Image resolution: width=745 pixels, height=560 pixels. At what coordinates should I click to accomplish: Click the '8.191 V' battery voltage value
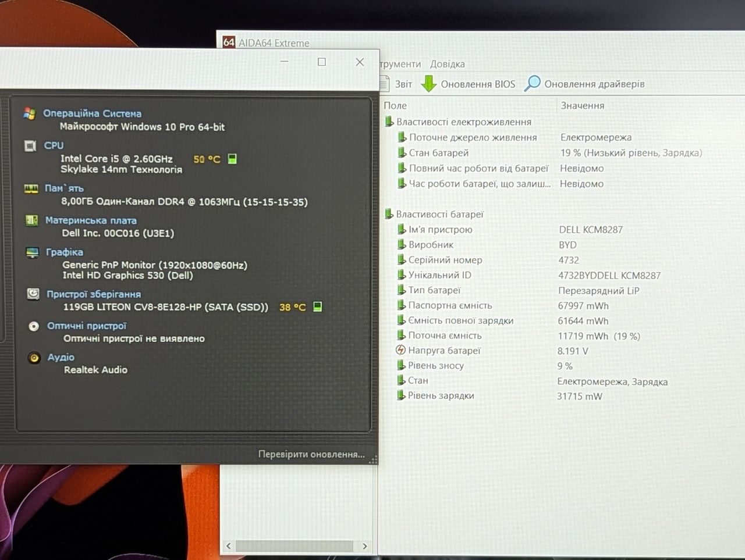[x=573, y=351]
